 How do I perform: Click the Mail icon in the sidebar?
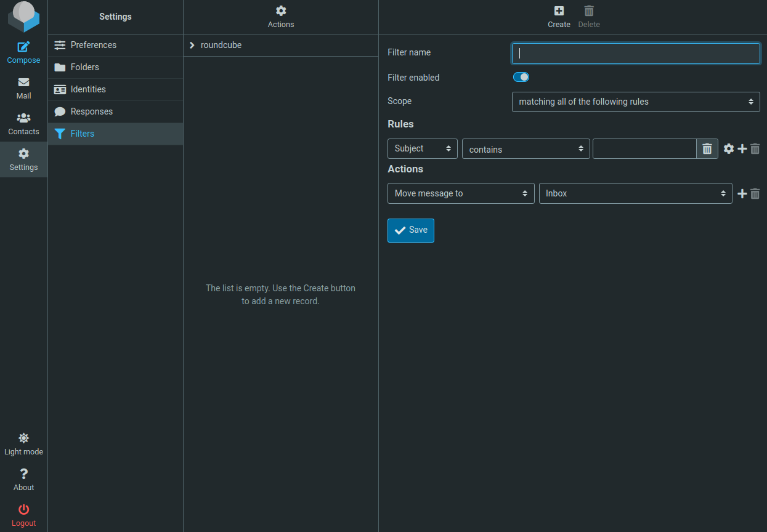point(23,88)
